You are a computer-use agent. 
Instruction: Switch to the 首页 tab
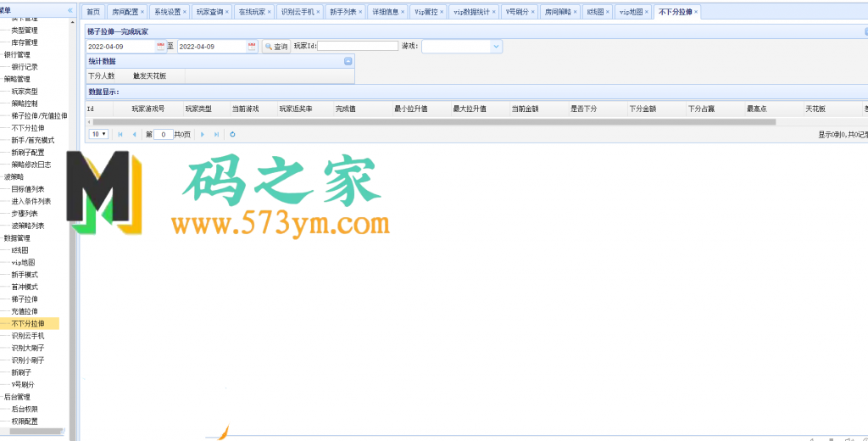click(x=93, y=12)
